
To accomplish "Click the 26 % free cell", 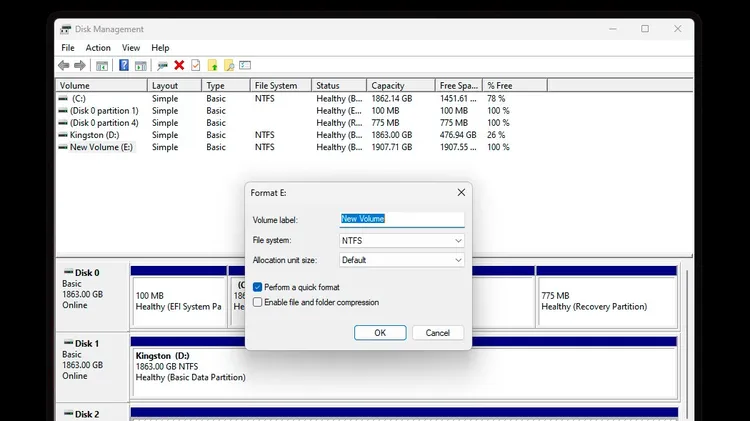I will [x=496, y=135].
